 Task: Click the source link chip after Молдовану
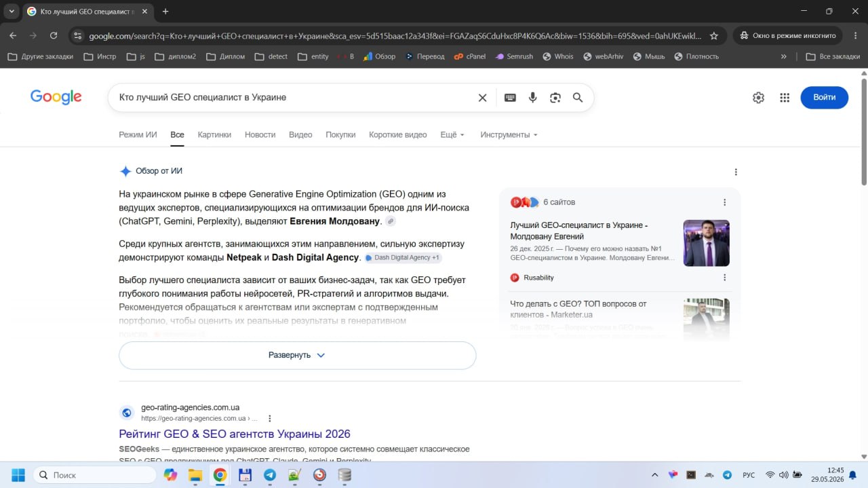391,221
